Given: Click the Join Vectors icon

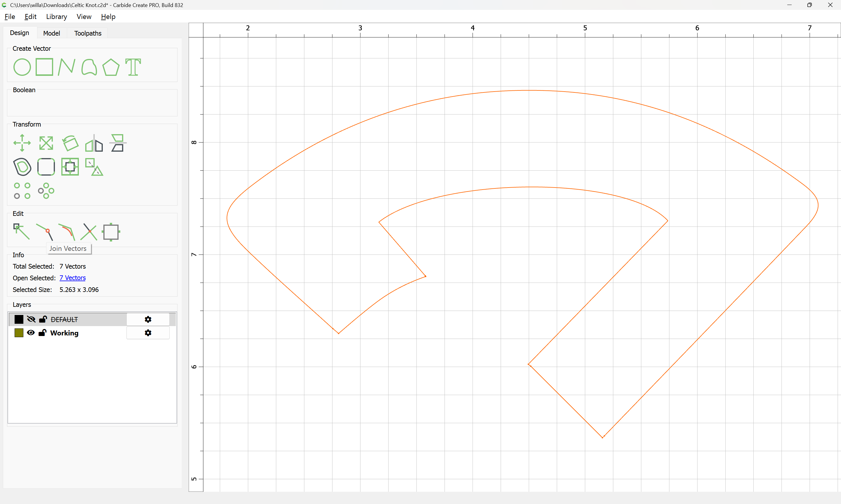Looking at the screenshot, I should point(45,232).
